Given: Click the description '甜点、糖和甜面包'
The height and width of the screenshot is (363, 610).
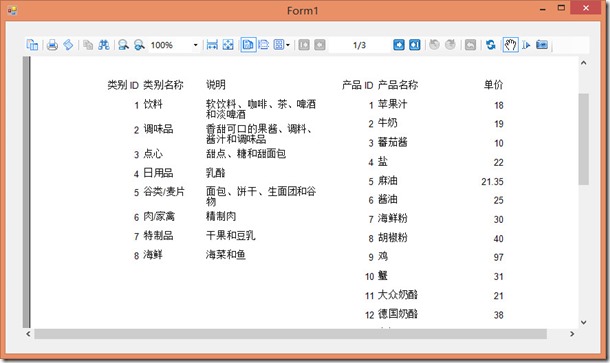Looking at the screenshot, I should click(246, 154).
